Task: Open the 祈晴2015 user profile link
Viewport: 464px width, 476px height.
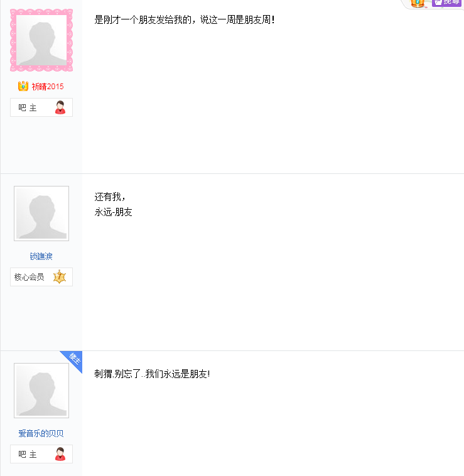Action: (x=48, y=87)
